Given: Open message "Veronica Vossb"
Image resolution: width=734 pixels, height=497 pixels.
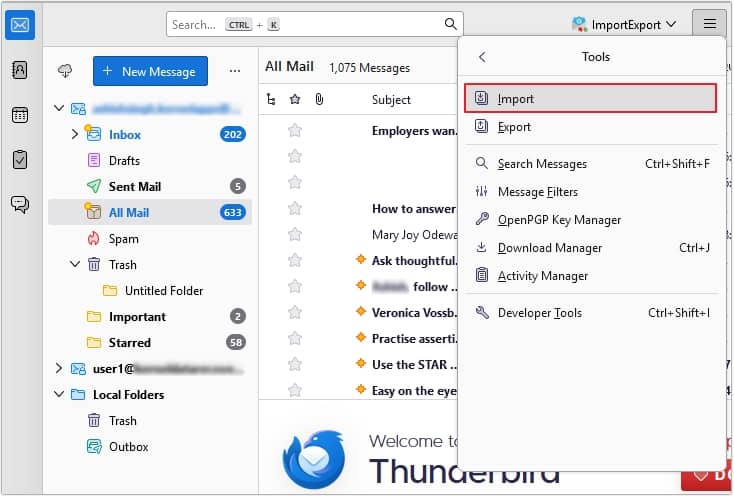Looking at the screenshot, I should 414,313.
